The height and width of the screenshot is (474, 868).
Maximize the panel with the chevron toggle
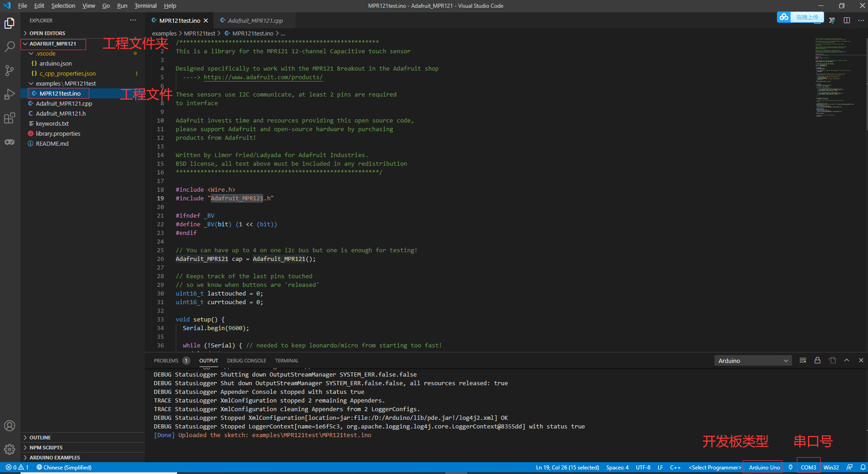click(847, 360)
